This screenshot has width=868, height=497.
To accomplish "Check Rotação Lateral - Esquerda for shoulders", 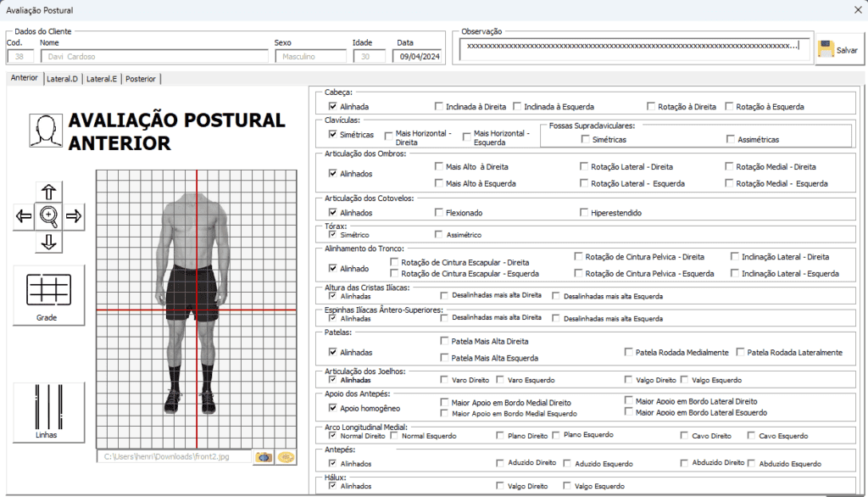I will click(x=584, y=183).
